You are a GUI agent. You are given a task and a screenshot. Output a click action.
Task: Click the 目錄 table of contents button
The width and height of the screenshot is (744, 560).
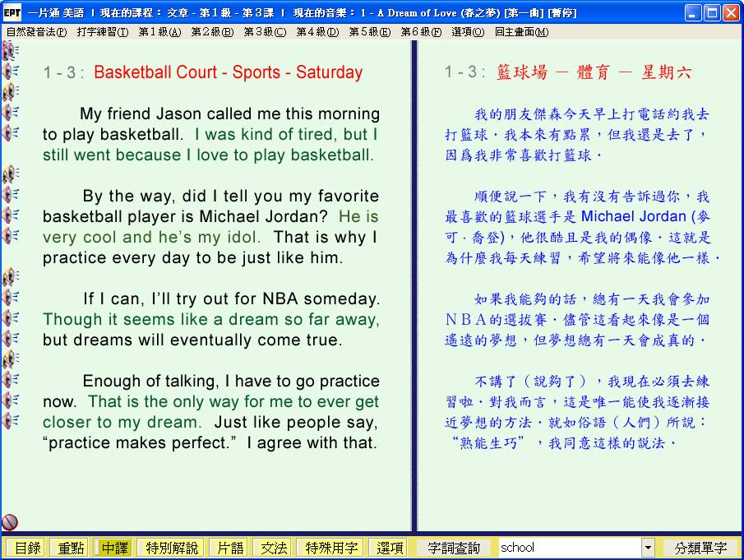point(27,548)
